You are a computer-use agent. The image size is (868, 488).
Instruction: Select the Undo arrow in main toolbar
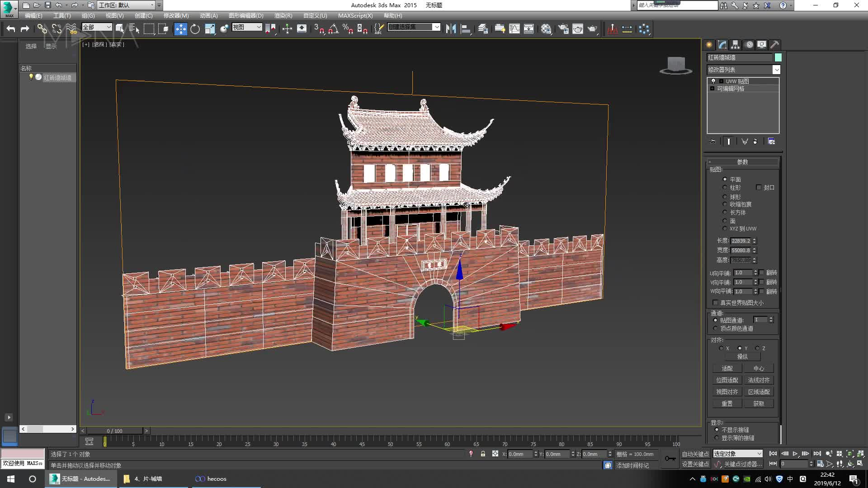click(x=11, y=29)
